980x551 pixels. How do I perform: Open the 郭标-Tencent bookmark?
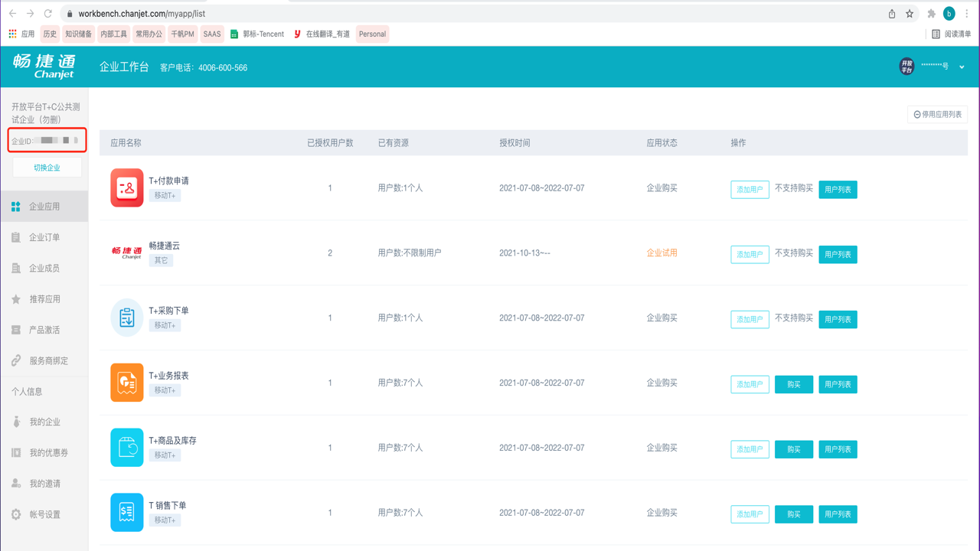(x=257, y=34)
